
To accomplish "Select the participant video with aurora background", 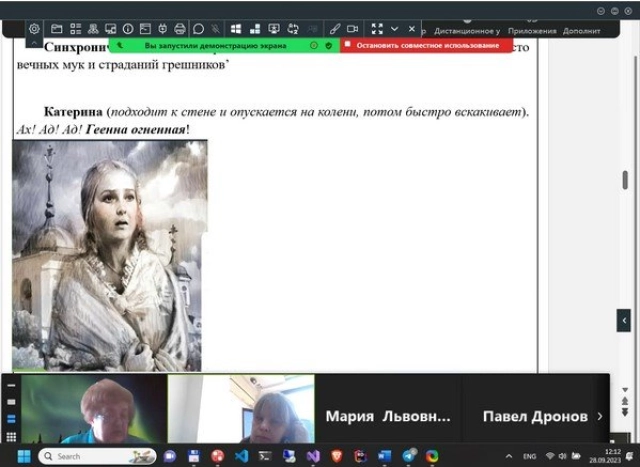I will pos(94,409).
